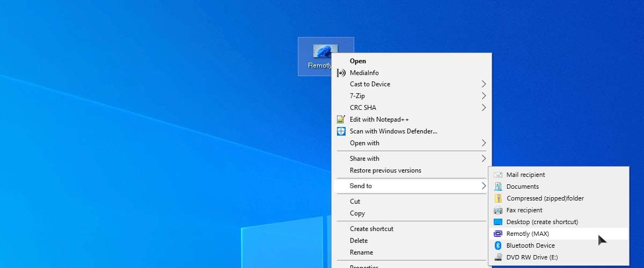Choose Copy from the context menu
Screen dimensions: 644x268
click(412, 213)
